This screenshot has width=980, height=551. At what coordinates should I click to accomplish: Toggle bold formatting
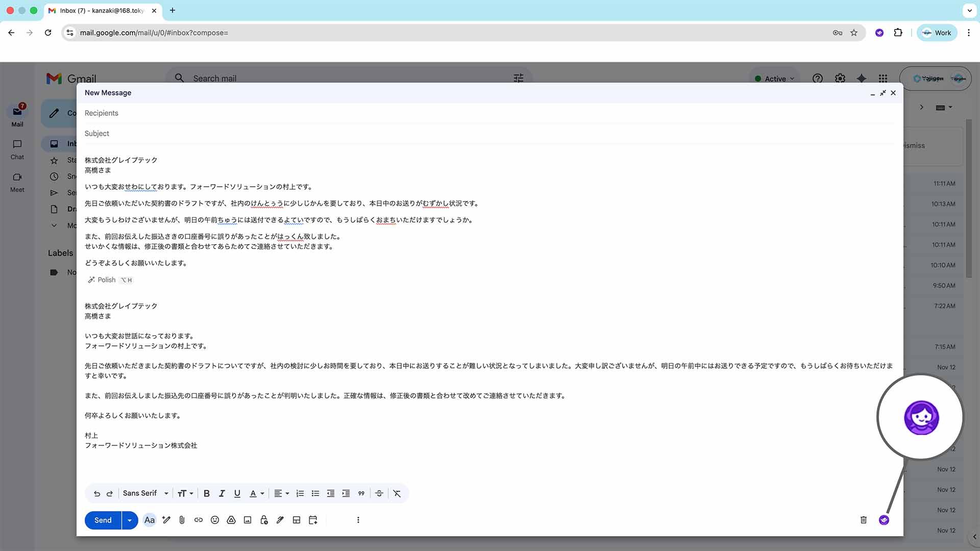tap(206, 493)
